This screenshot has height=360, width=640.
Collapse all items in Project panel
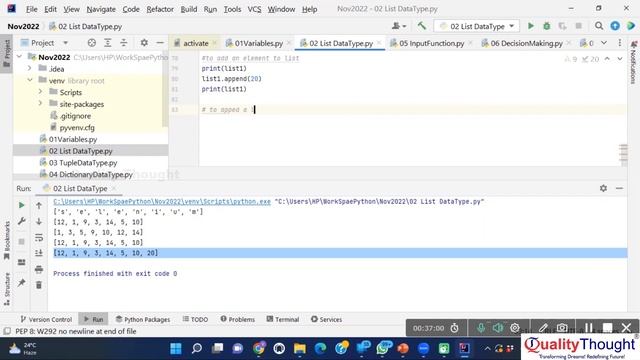coord(123,43)
